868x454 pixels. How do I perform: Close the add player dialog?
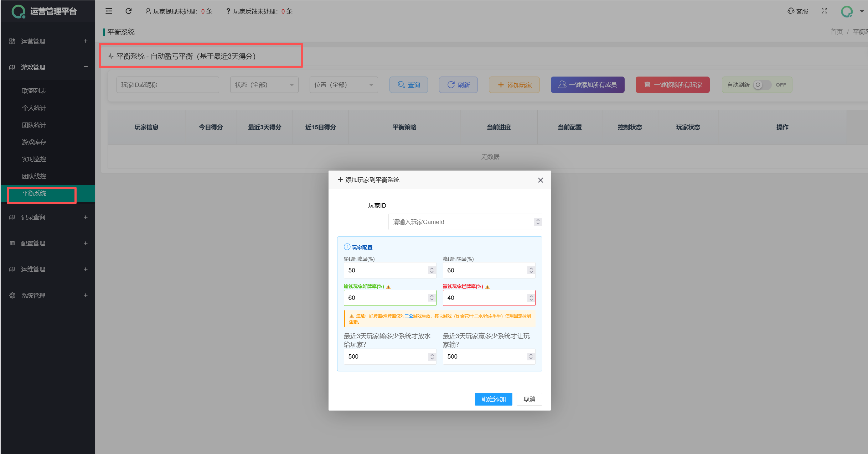540,180
